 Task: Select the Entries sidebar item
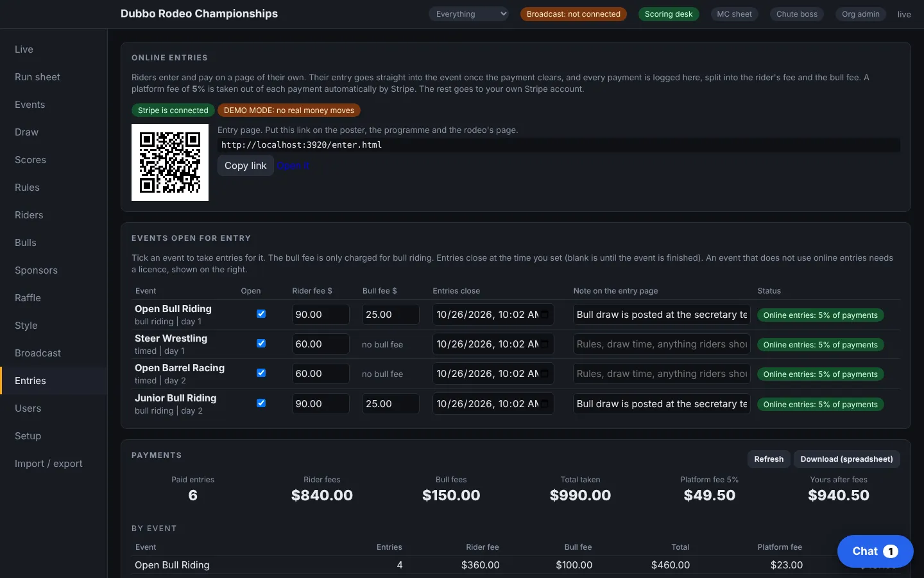click(x=54, y=381)
